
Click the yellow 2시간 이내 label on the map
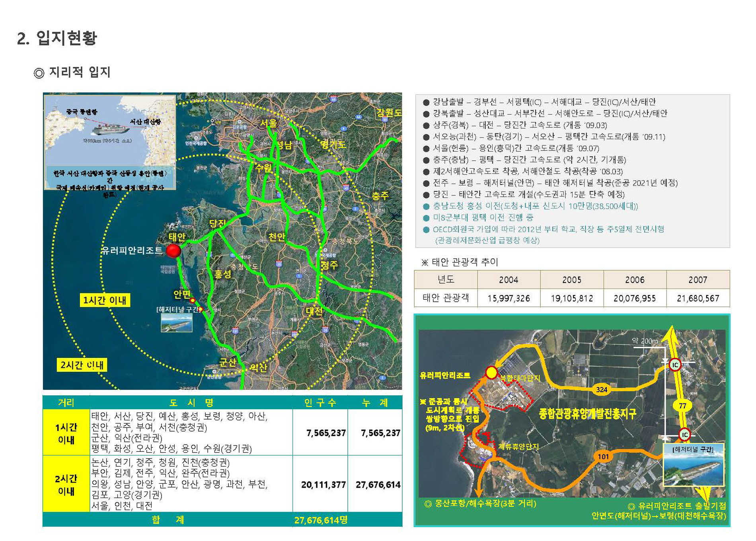tap(82, 365)
